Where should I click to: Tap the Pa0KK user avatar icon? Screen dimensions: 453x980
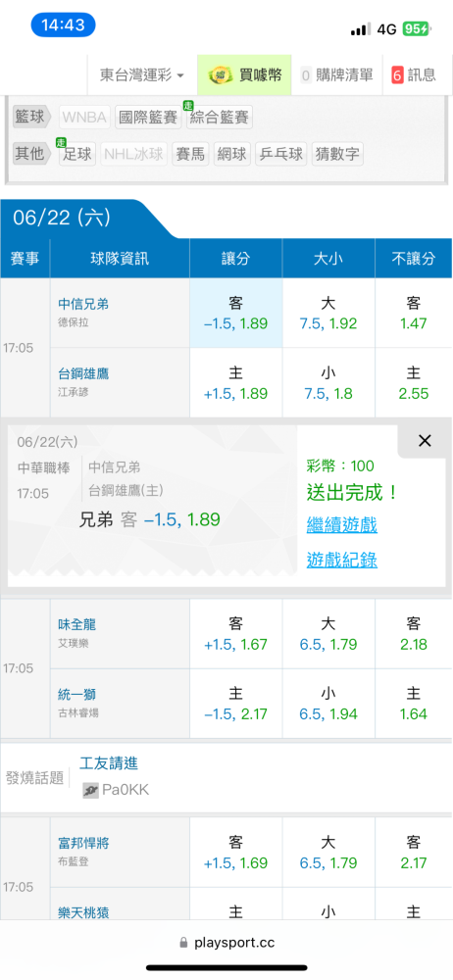(91, 790)
